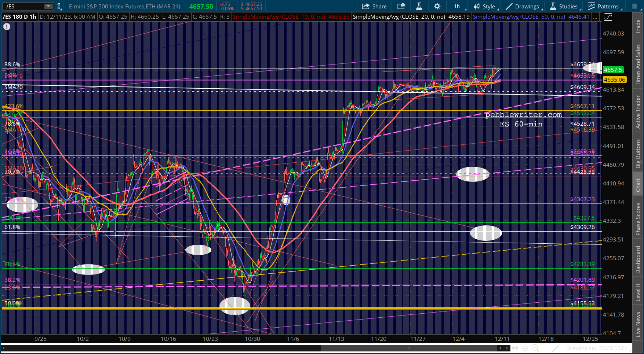Select the SimpleMovingAvg 20 study label
The width and height of the screenshot is (644, 354).
click(x=399, y=17)
